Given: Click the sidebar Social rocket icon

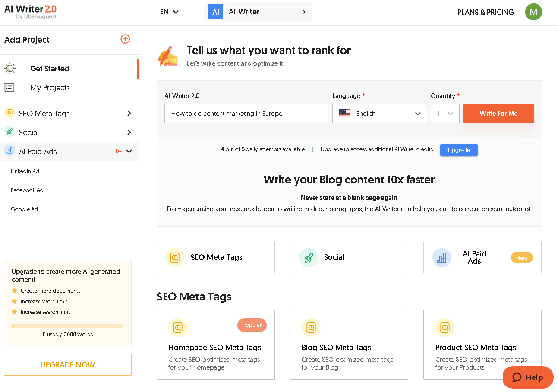Looking at the screenshot, I should pos(9,132).
